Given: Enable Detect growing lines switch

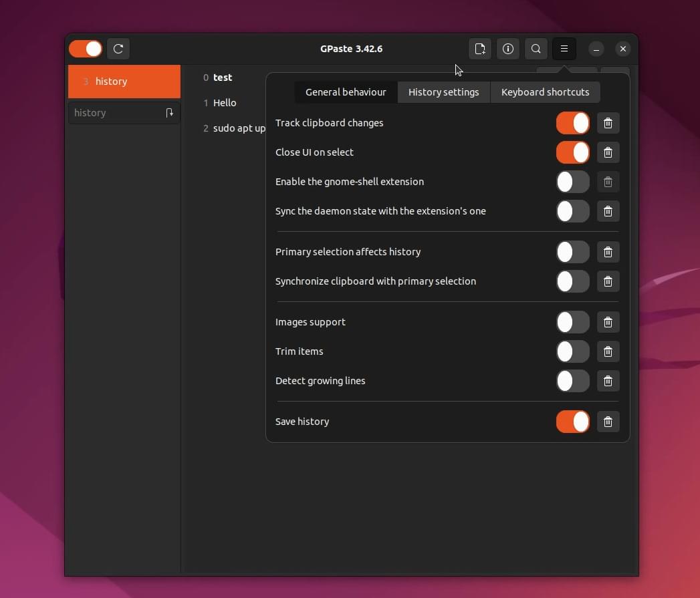Looking at the screenshot, I should (573, 381).
